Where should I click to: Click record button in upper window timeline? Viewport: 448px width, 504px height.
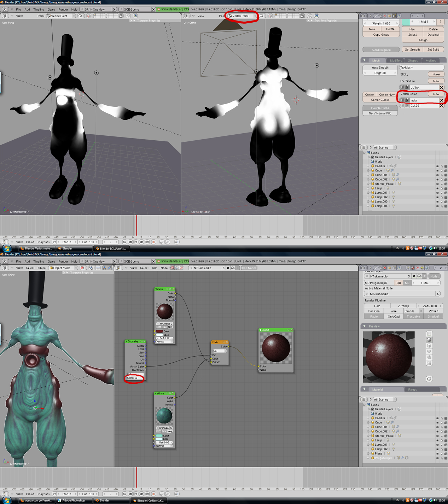(x=153, y=242)
